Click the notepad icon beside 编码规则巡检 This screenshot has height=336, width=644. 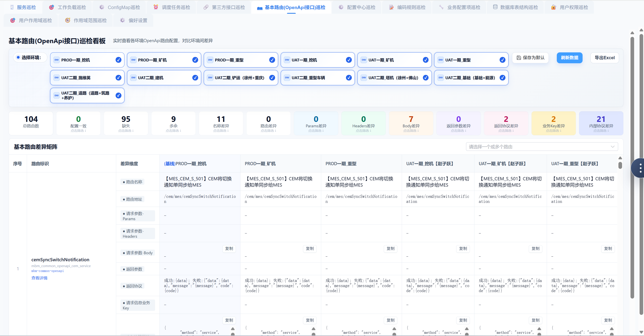[391, 7]
